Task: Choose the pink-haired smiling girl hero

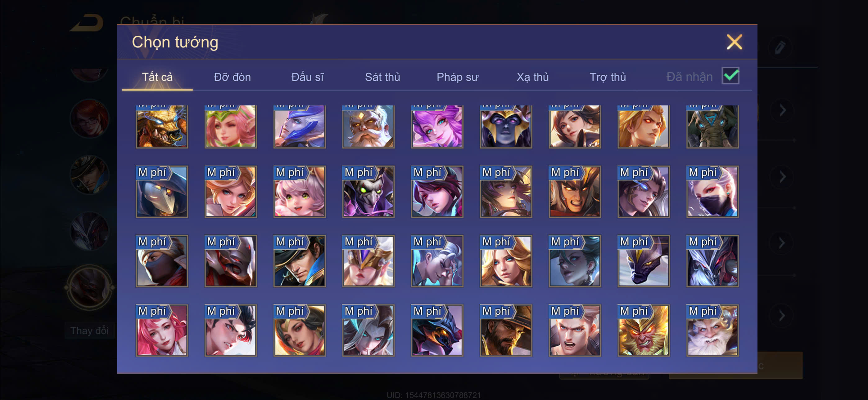Action: click(162, 330)
